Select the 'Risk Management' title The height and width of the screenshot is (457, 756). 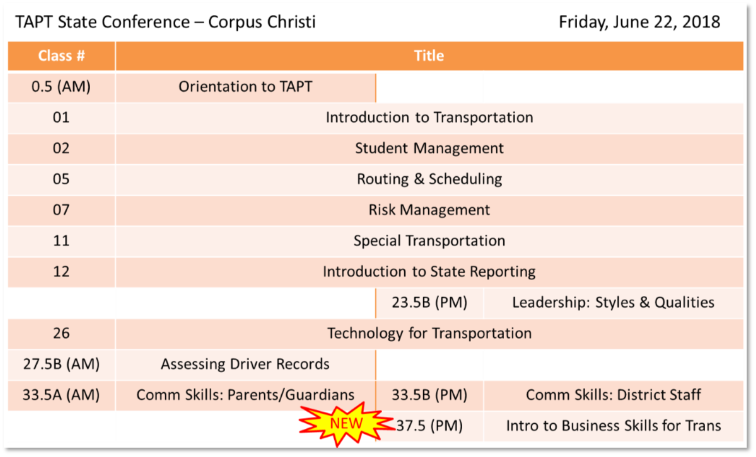point(429,211)
